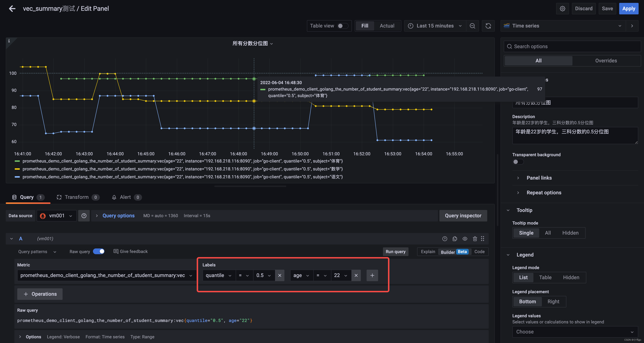Viewport: 644px width, 343px height.
Task: Switch to the Overrides tab
Action: click(606, 61)
